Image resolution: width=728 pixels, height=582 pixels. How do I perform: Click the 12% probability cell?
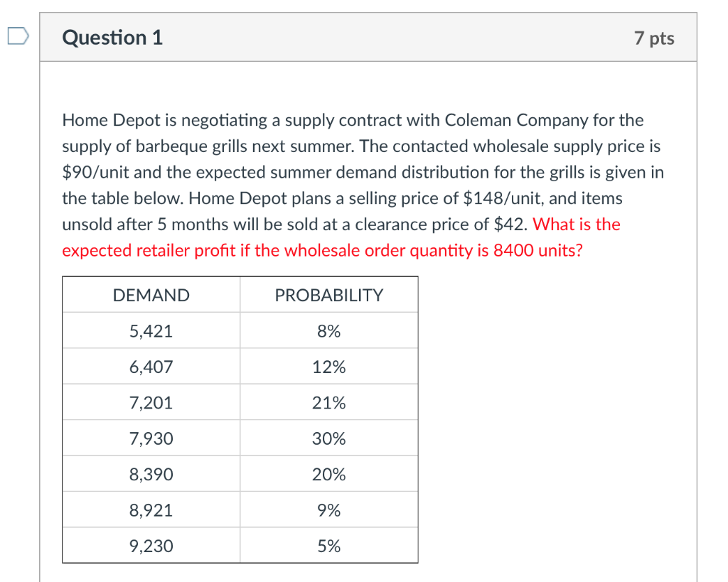click(x=328, y=367)
